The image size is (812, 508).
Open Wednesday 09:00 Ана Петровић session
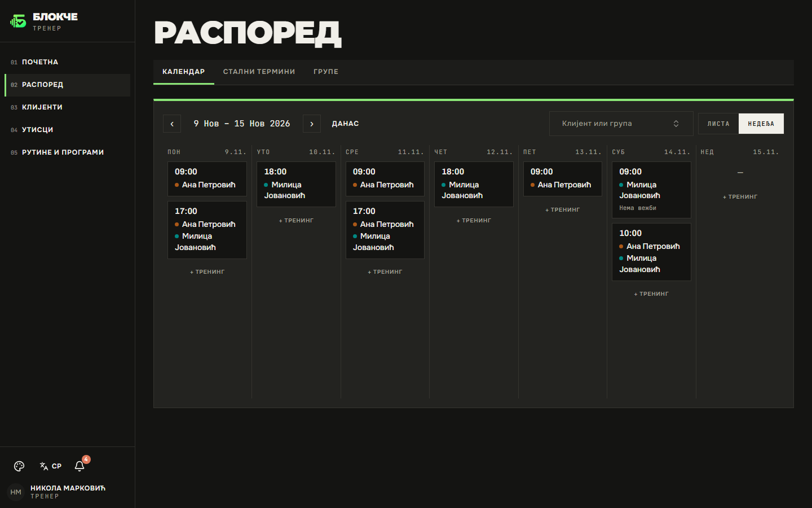385,179
